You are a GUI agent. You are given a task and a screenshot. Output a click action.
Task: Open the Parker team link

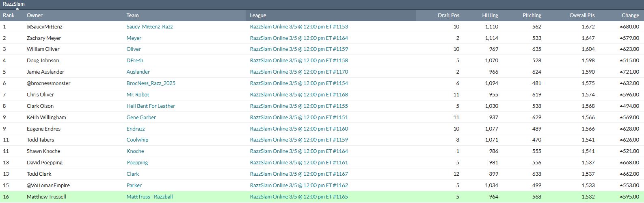click(134, 185)
